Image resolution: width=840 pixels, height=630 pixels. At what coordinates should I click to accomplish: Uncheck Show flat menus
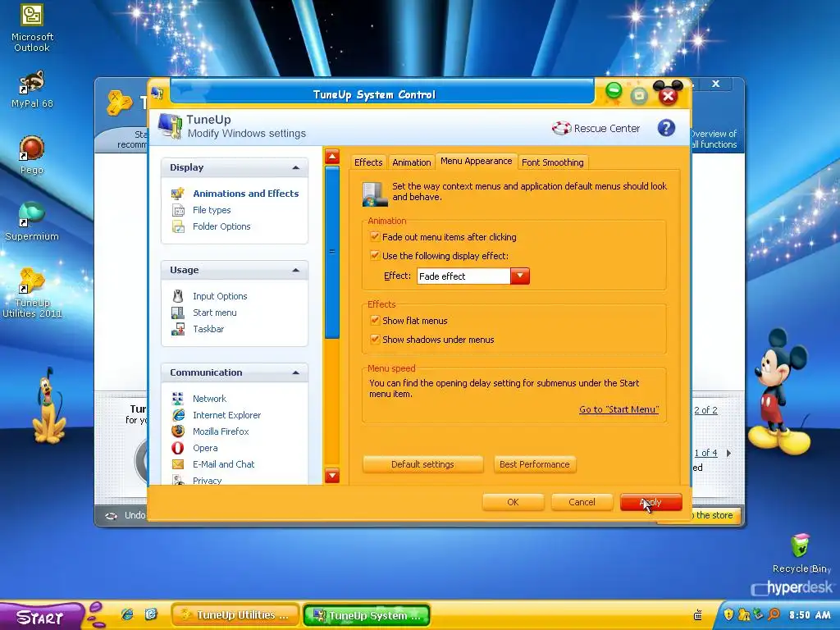point(375,321)
